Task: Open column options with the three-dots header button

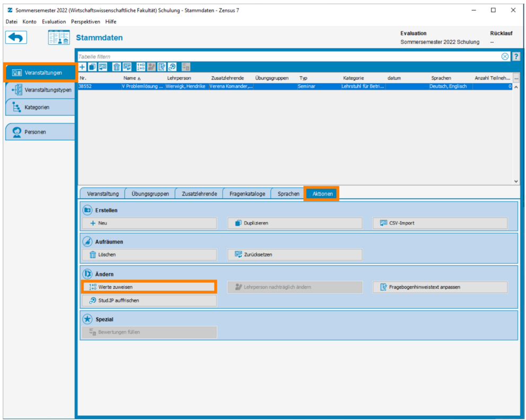Action: tap(516, 78)
